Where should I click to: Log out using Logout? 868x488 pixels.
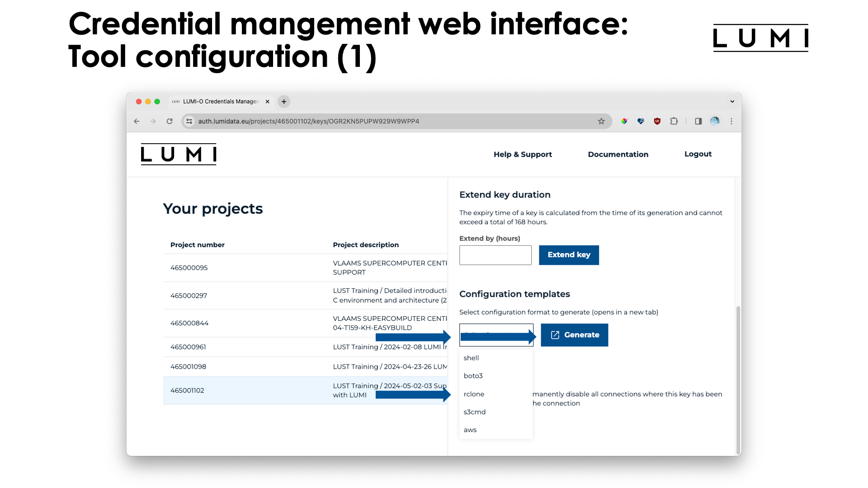(x=698, y=154)
